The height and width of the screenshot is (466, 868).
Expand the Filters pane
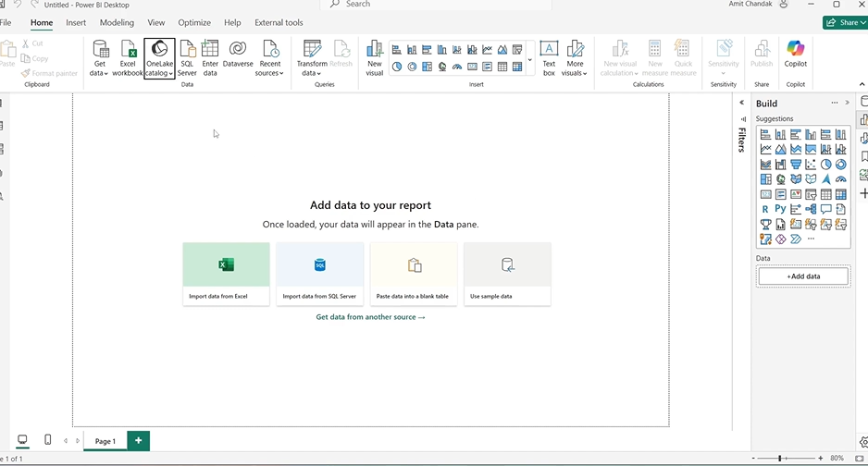(x=742, y=103)
